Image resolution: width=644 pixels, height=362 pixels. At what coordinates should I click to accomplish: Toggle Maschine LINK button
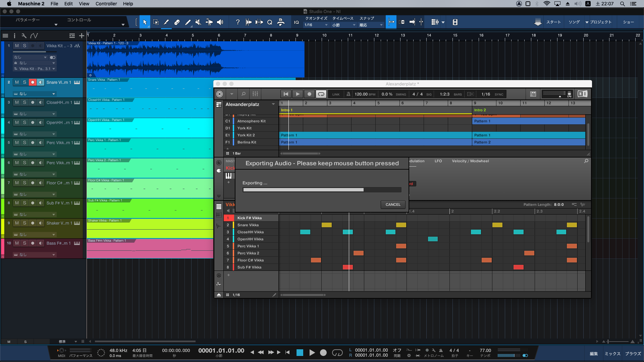(336, 95)
